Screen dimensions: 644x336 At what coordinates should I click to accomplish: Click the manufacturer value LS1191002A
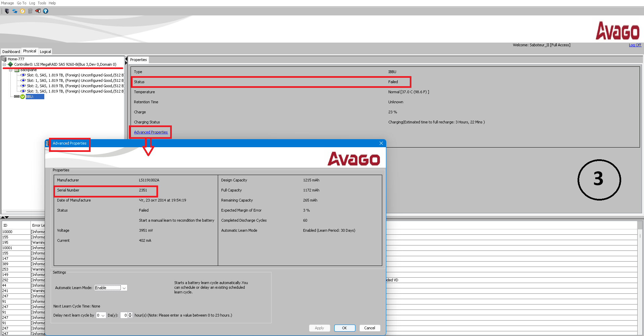(149, 180)
